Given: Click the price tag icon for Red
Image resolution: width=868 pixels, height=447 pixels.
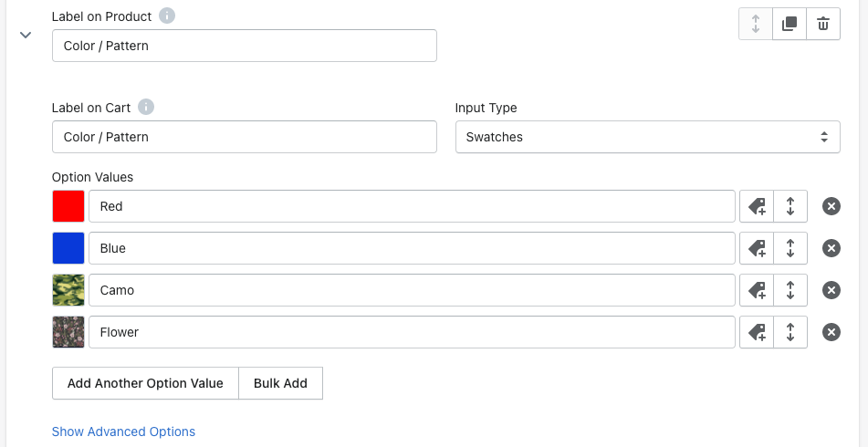Looking at the screenshot, I should coord(757,206).
